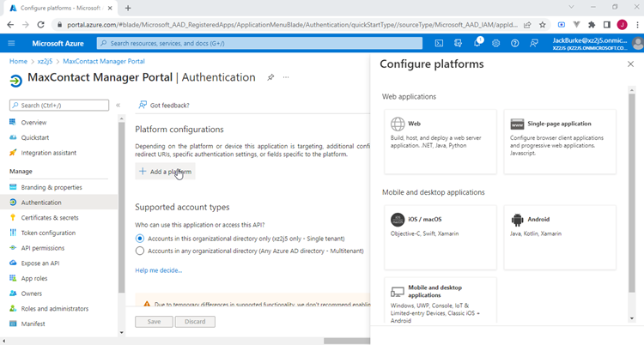Viewport: 644px width, 345px height.
Task: Click Add a platform
Action: [x=165, y=172]
